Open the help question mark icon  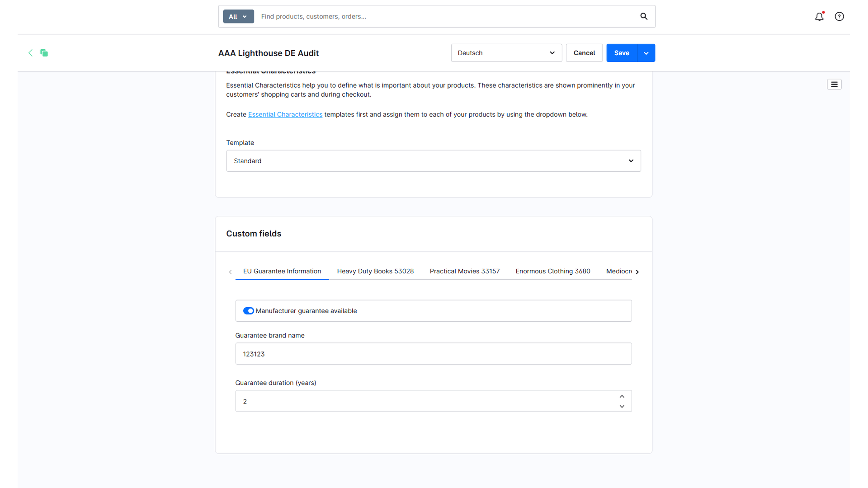[x=839, y=17]
